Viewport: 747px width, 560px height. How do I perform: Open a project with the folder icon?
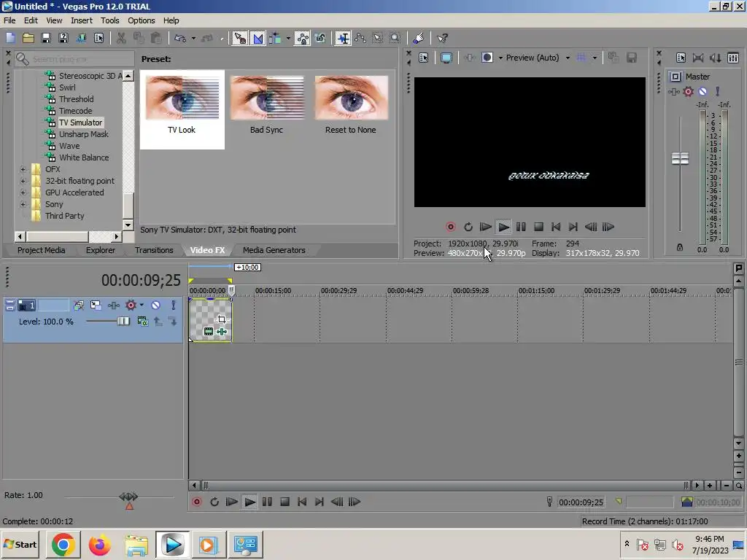(28, 38)
